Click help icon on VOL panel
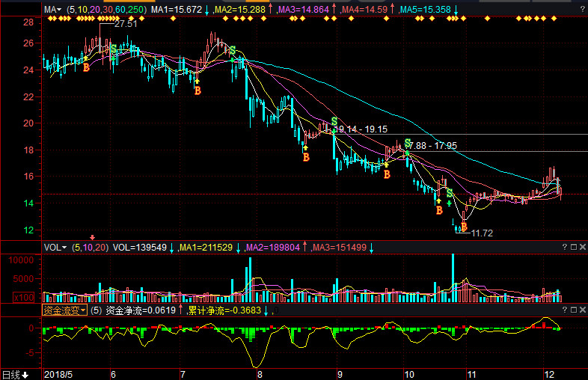 pyautogui.click(x=564, y=247)
